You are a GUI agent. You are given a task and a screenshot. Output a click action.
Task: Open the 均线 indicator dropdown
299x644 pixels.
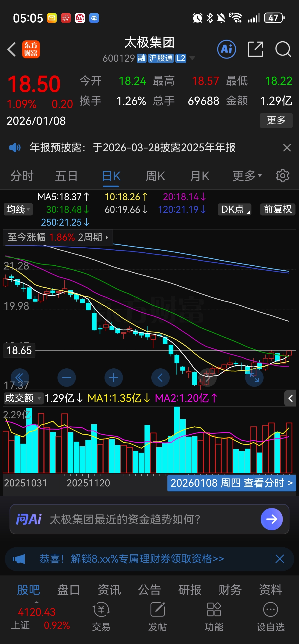tap(18, 209)
